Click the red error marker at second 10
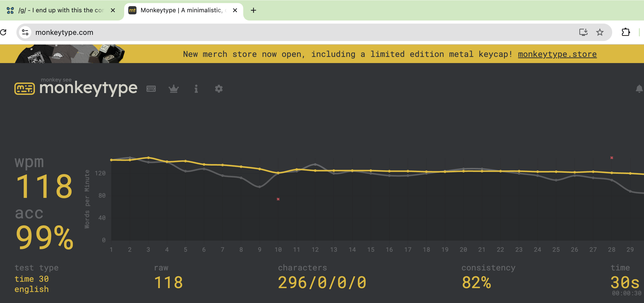 (x=278, y=199)
